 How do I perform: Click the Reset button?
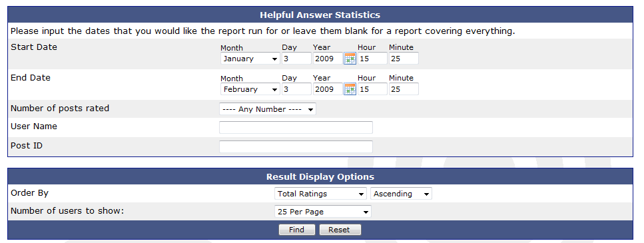(340, 230)
